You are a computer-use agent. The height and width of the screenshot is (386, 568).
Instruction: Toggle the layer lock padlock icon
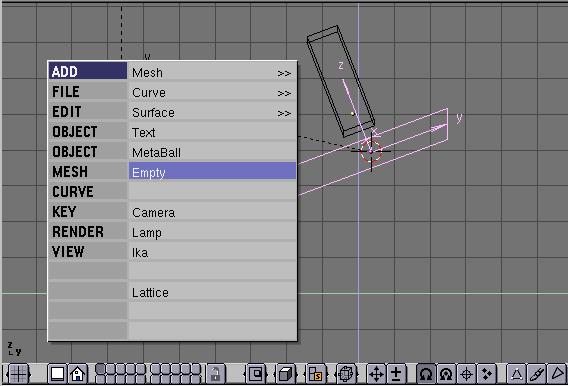(216, 373)
